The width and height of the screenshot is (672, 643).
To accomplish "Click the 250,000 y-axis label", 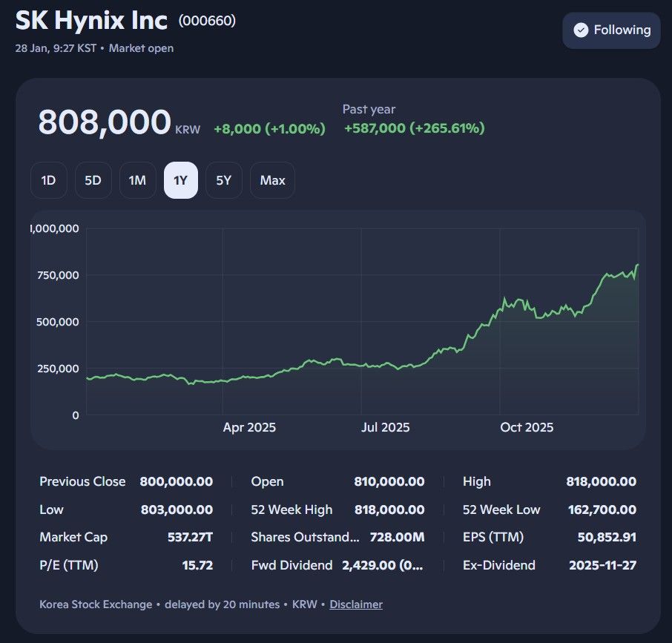I will point(59,369).
